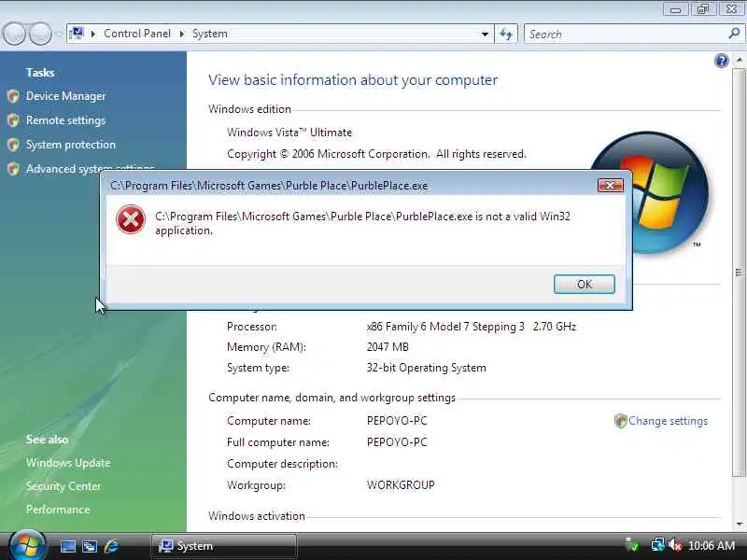The height and width of the screenshot is (560, 747).
Task: Click scrollbar up arrow in System window
Action: coord(739,60)
